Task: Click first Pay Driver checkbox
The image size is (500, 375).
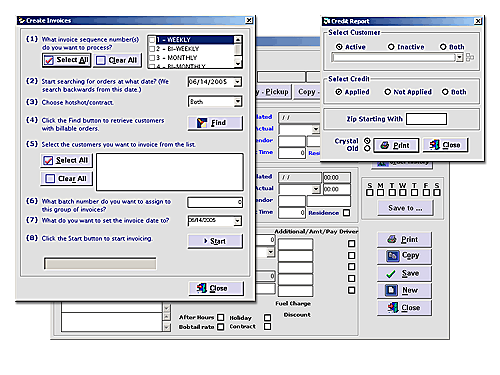Action: [351, 244]
